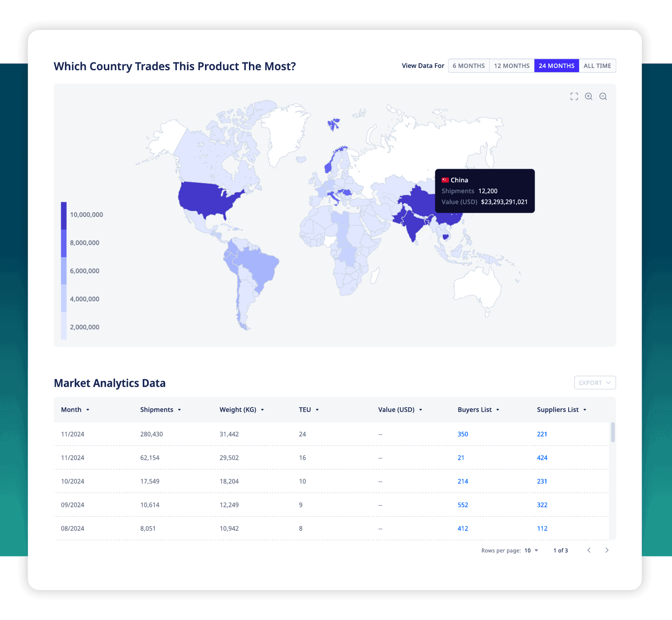Open suppliers list link 231
Viewport: 672px width, 620px height.
tap(542, 481)
